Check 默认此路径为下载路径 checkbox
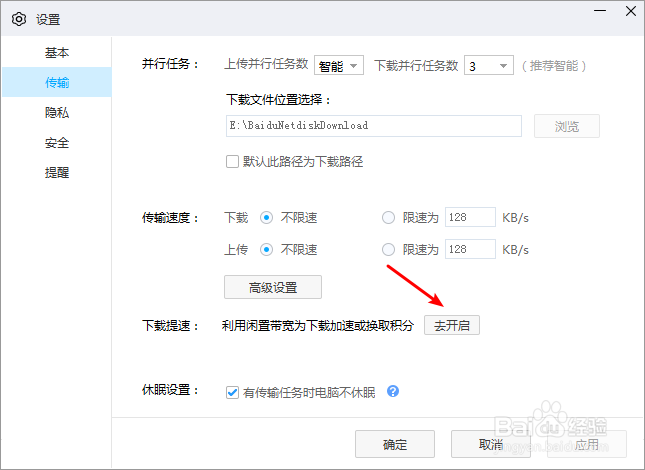645x470 pixels. 232,162
